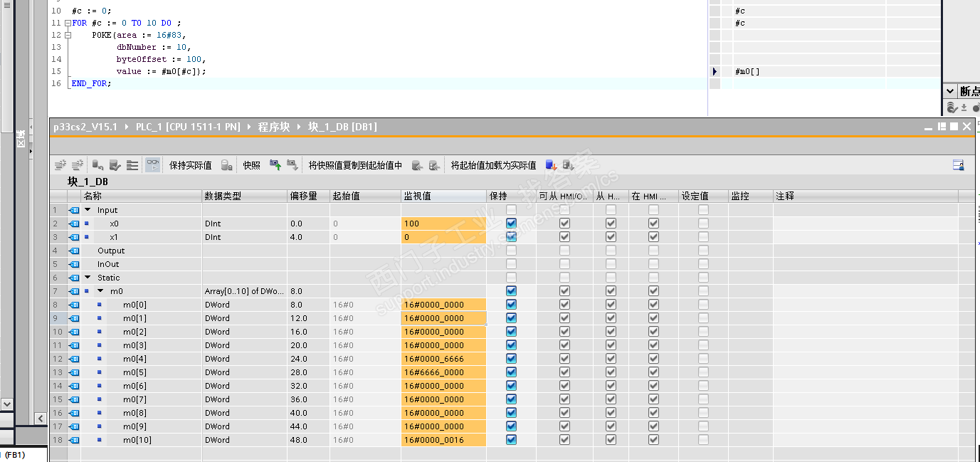Click the Array[0..10] of DWord type cell
Viewport: 980px width, 462px height.
(245, 291)
